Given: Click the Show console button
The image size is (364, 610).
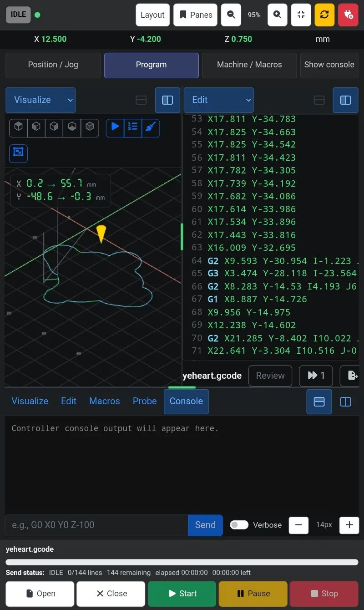Looking at the screenshot, I should 329,65.
